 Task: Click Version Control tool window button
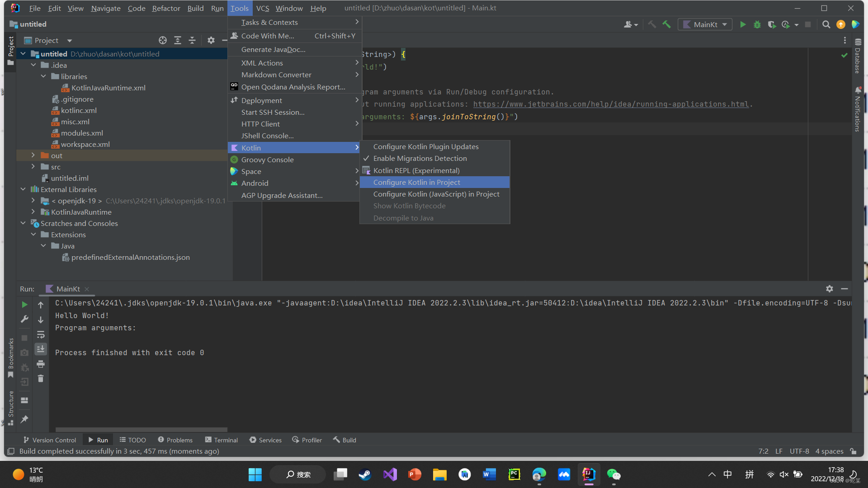(50, 440)
